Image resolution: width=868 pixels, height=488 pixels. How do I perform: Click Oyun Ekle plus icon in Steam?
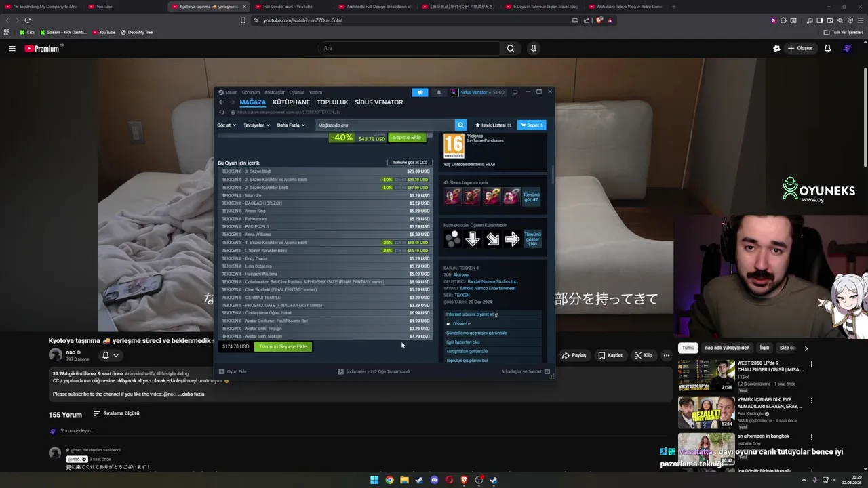(x=222, y=371)
